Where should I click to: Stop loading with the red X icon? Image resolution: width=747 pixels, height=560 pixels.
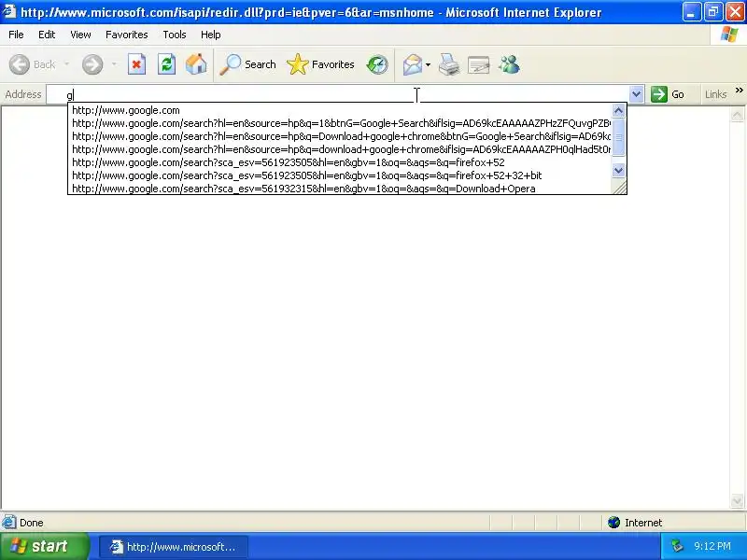pos(136,64)
